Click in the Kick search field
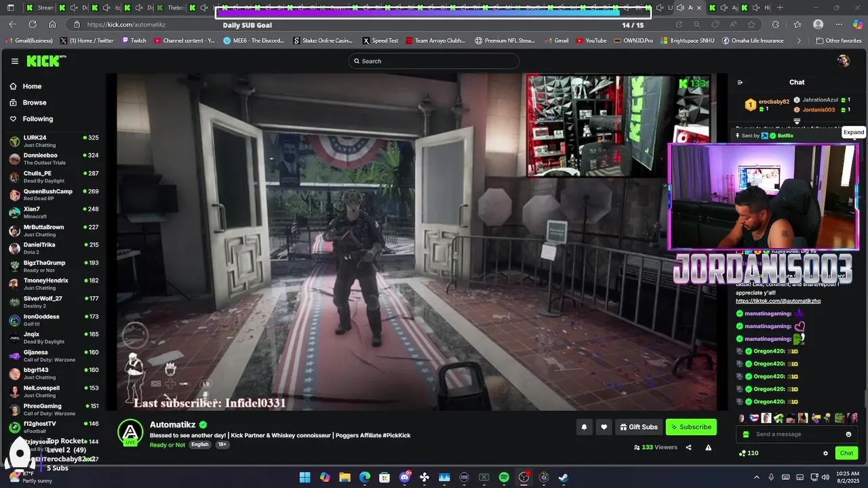The image size is (868, 488). click(434, 61)
